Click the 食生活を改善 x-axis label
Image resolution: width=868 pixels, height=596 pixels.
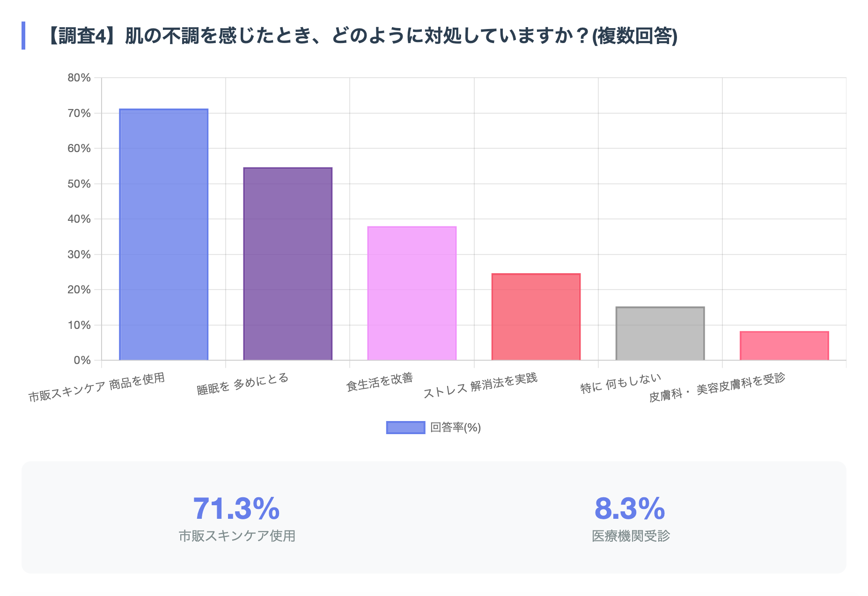pyautogui.click(x=379, y=382)
